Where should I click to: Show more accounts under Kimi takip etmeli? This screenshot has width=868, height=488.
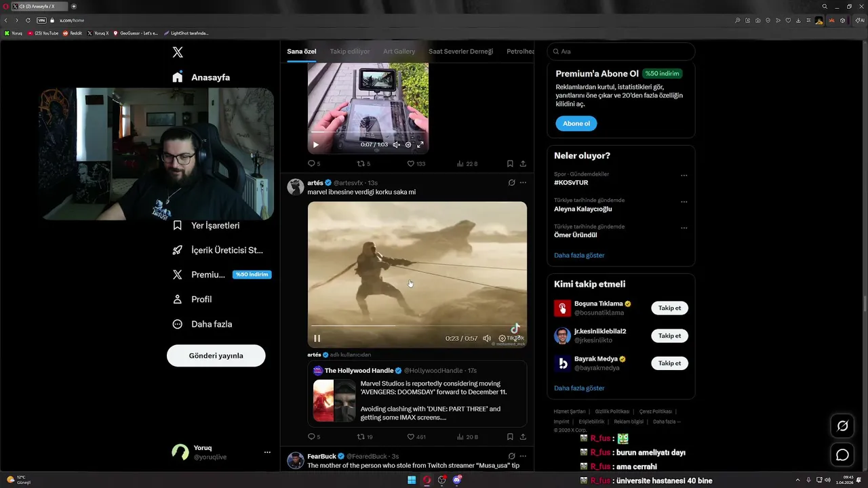point(579,388)
